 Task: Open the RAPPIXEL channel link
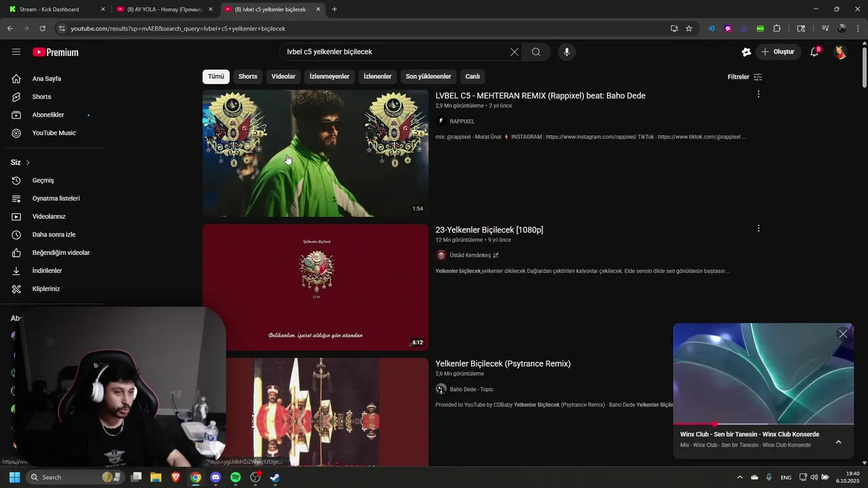(462, 121)
